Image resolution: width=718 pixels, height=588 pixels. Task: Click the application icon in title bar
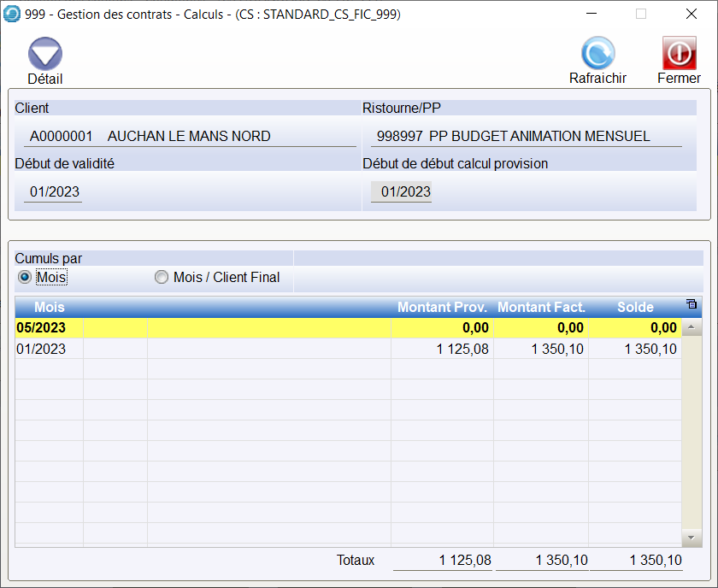point(12,14)
